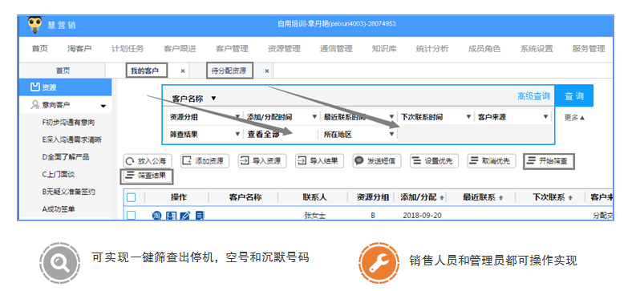The image size is (644, 291).
Task: Collapse filters with 更多 toggle
Action: tap(574, 118)
